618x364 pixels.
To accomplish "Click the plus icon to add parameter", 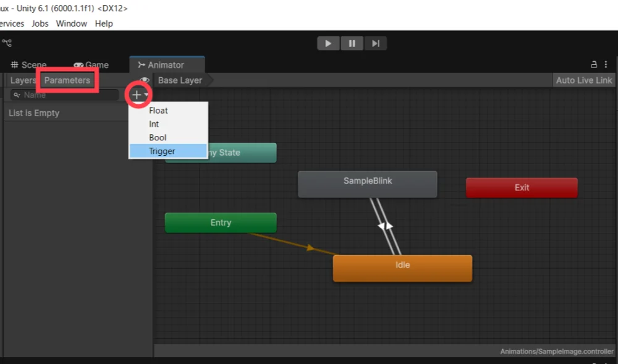I will [137, 95].
